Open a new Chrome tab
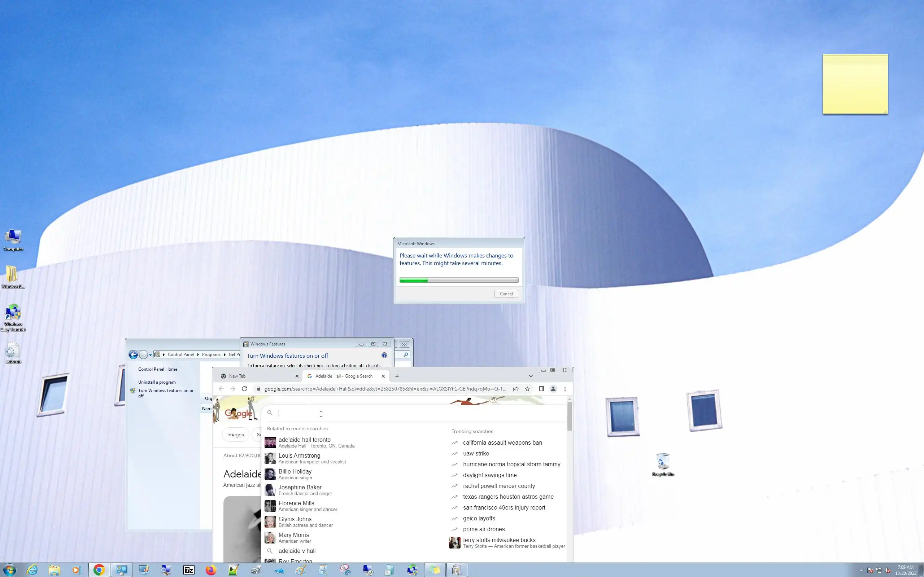The width and height of the screenshot is (924, 577). point(397,376)
